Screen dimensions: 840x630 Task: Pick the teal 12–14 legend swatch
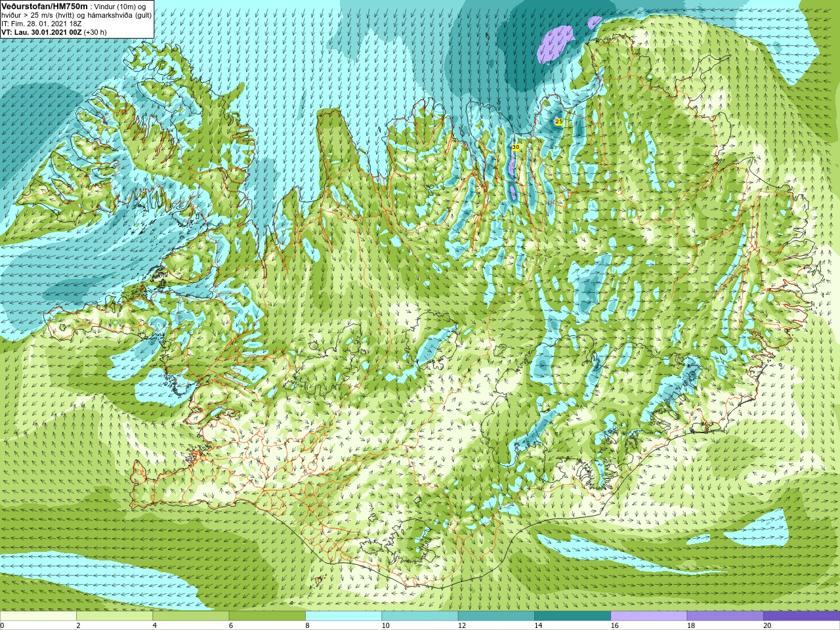pos(496,616)
